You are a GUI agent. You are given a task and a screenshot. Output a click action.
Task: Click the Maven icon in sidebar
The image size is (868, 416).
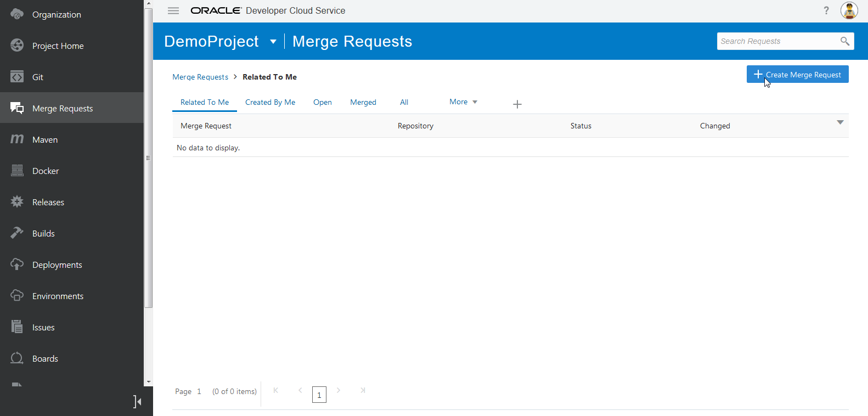pos(17,139)
